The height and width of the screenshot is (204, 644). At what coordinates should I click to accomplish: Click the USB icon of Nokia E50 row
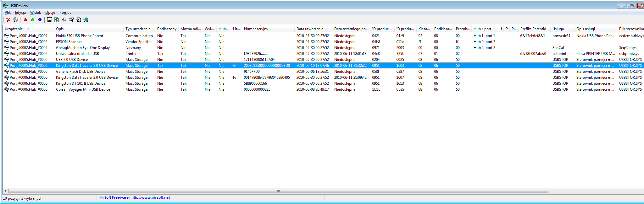tap(6, 36)
